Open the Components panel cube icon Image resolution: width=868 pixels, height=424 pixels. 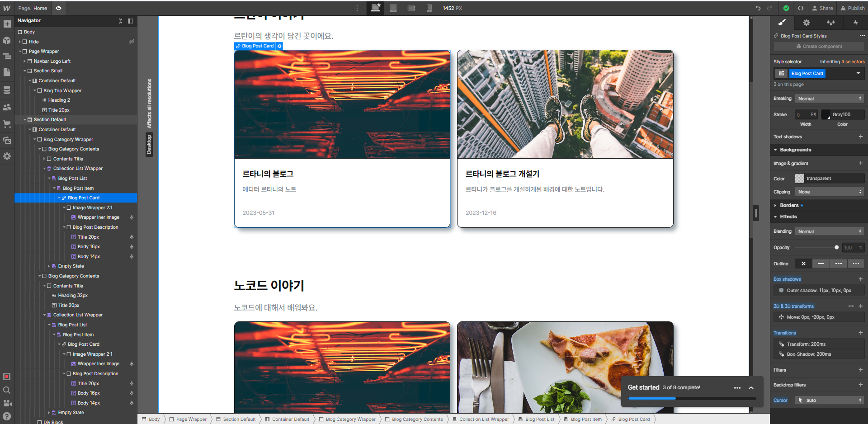(7, 41)
